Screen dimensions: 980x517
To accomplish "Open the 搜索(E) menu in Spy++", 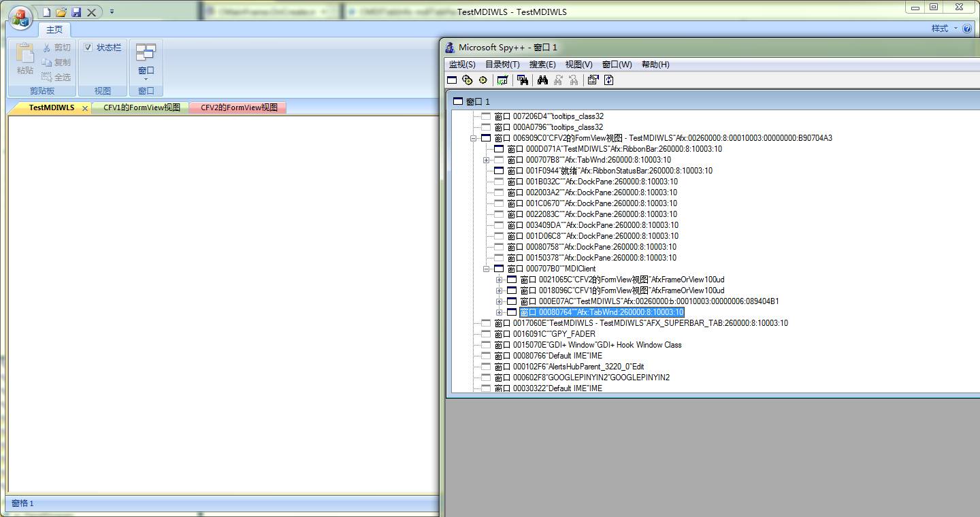I will click(x=542, y=65).
